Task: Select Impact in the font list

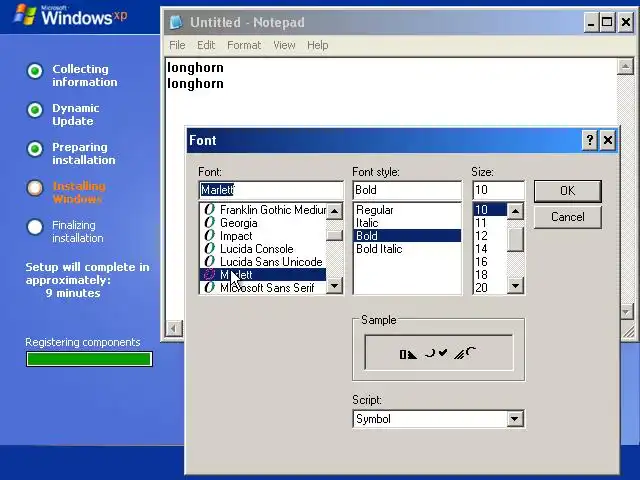Action: click(x=263, y=236)
